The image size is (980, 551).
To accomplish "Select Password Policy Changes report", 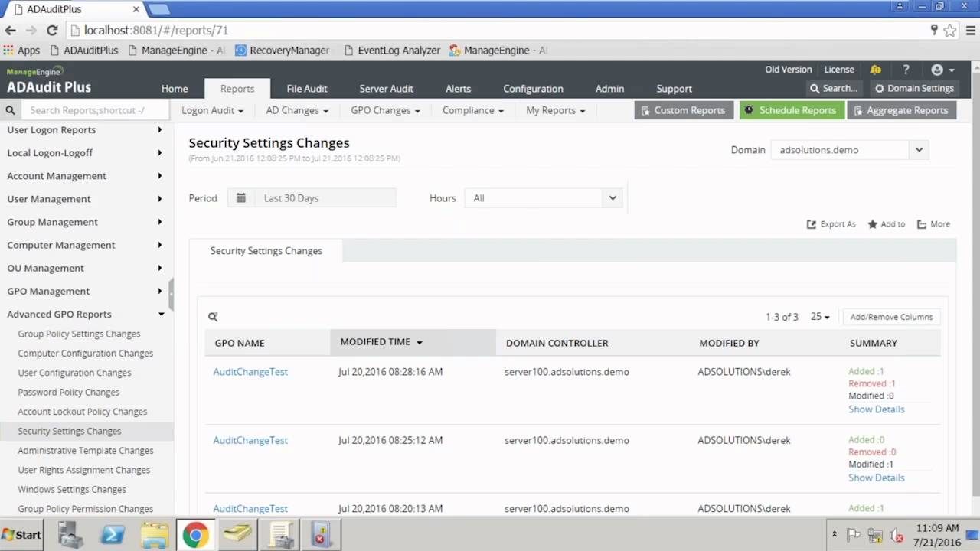I will 69,393.
